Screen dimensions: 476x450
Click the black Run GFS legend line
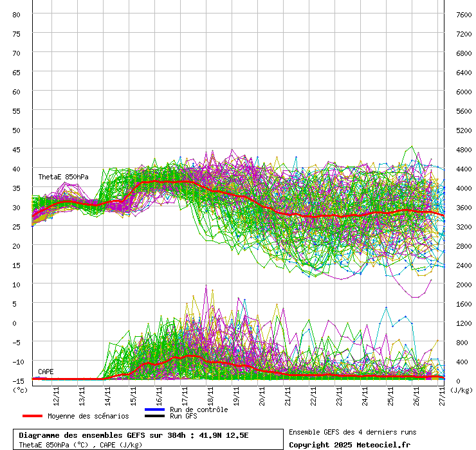pyautogui.click(x=154, y=416)
